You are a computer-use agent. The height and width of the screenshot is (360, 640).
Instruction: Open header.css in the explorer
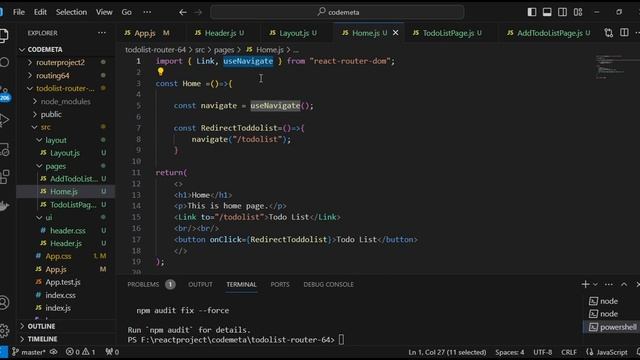(68, 231)
